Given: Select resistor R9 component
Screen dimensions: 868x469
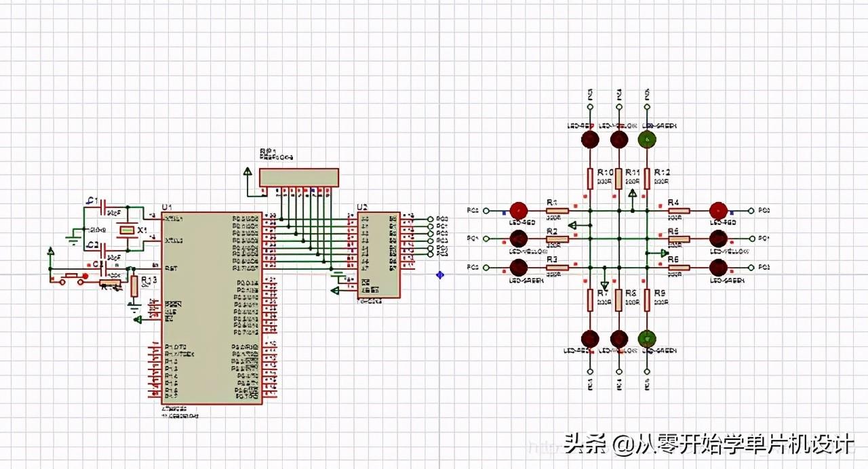Looking at the screenshot, I should (x=647, y=300).
